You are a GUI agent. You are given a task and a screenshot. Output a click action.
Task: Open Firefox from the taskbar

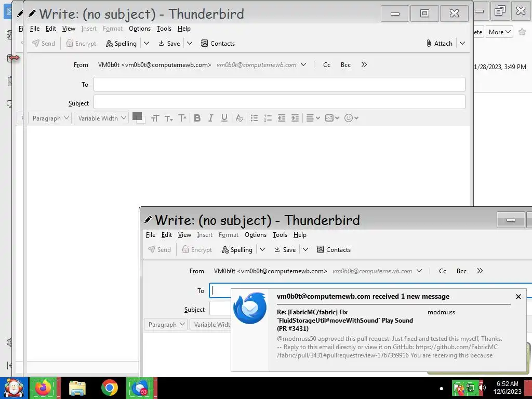point(43,388)
